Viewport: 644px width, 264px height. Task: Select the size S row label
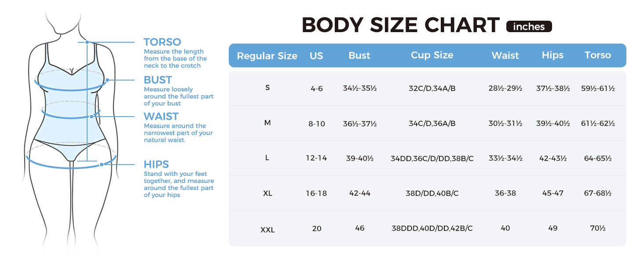(x=267, y=88)
